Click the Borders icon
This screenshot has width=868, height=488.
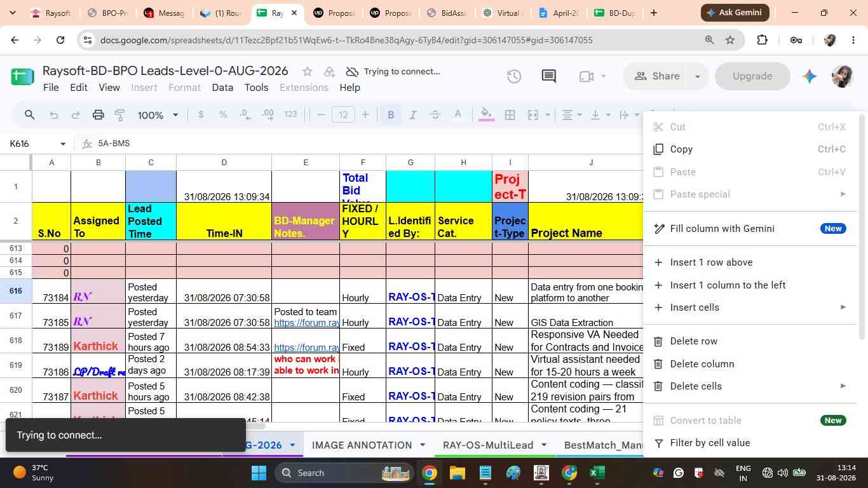click(510, 115)
